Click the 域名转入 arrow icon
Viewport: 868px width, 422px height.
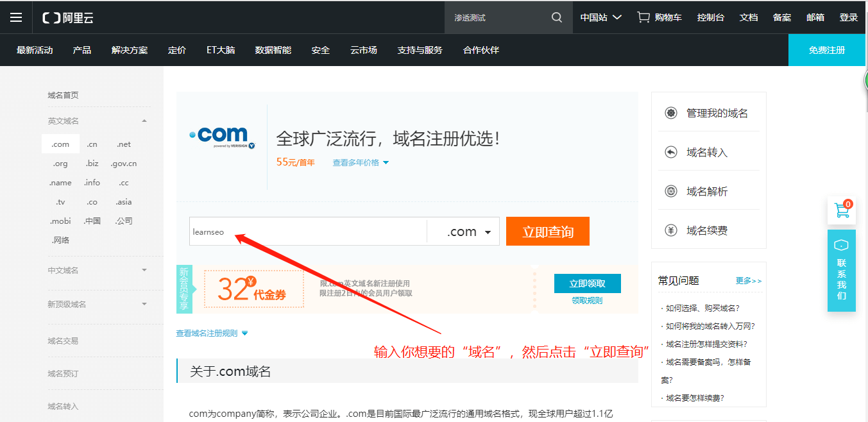671,153
